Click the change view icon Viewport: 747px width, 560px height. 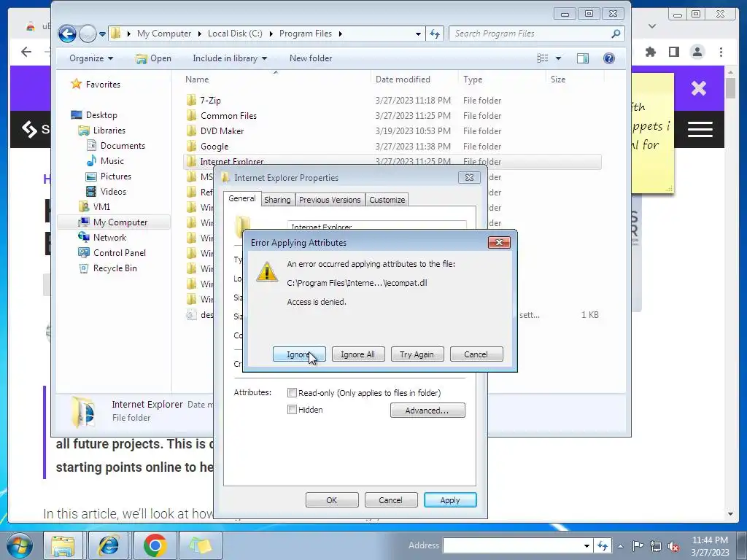[x=542, y=58]
